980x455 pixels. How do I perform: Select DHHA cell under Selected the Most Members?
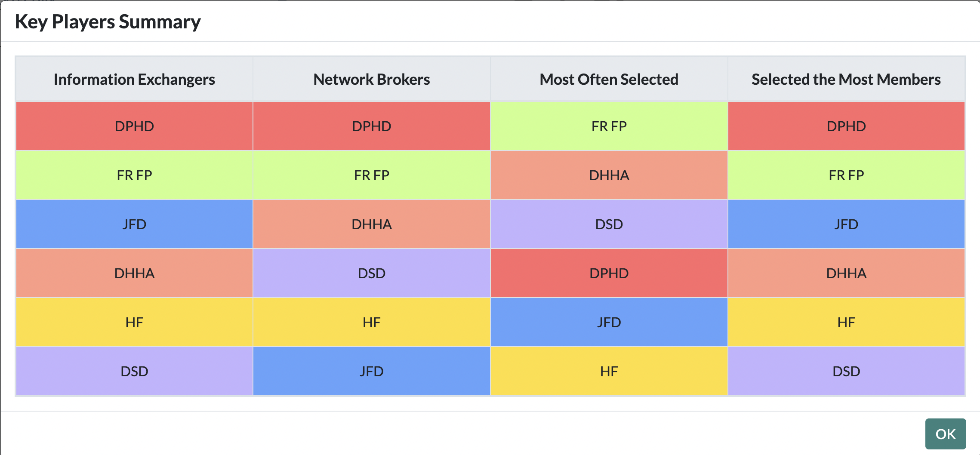coord(846,273)
